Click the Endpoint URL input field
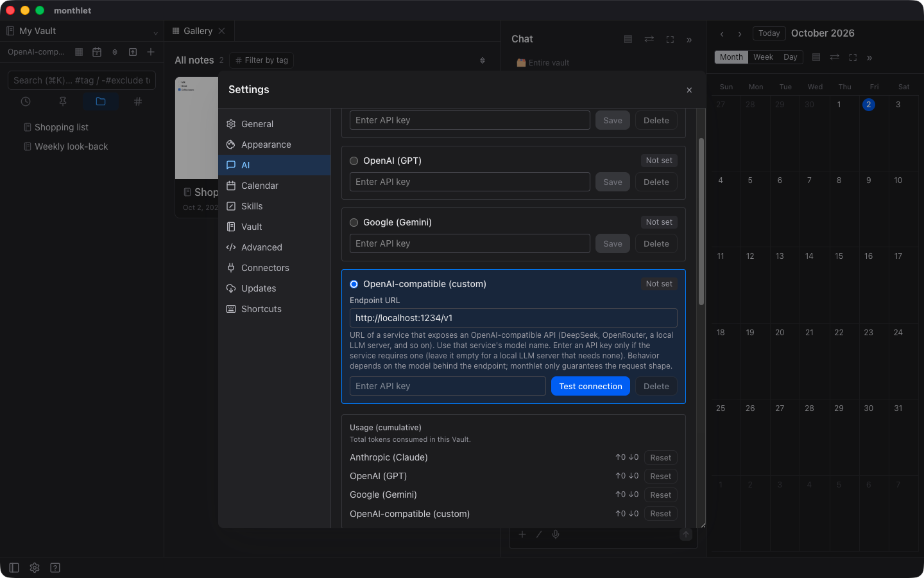 pyautogui.click(x=513, y=318)
